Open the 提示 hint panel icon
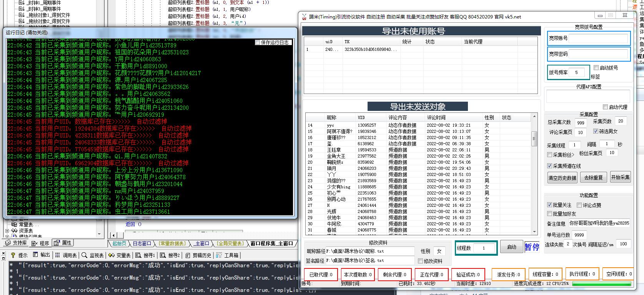Image resolution: width=644 pixels, height=295 pixels. click(x=13, y=255)
